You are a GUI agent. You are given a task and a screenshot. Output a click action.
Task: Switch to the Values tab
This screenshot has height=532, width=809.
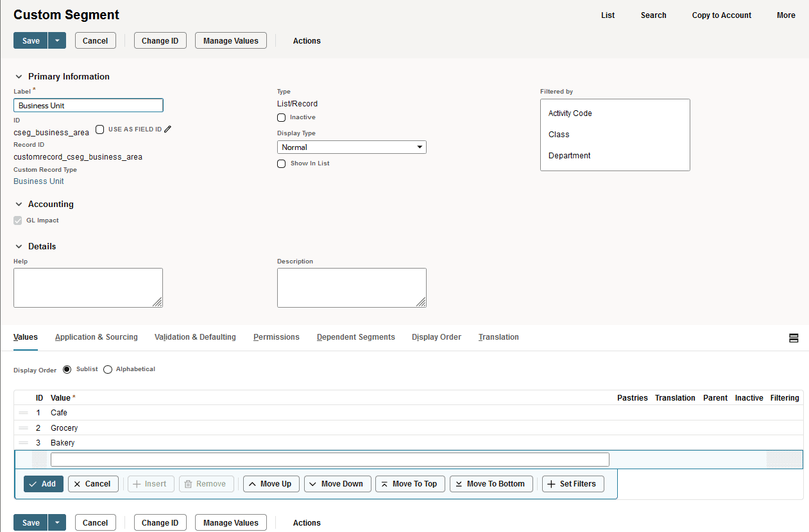click(26, 337)
